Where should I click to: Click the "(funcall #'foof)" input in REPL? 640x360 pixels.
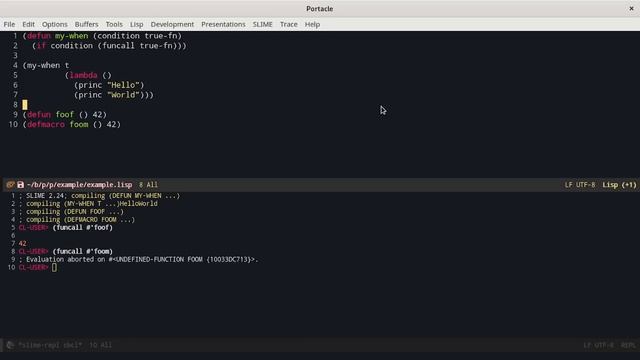point(82,228)
